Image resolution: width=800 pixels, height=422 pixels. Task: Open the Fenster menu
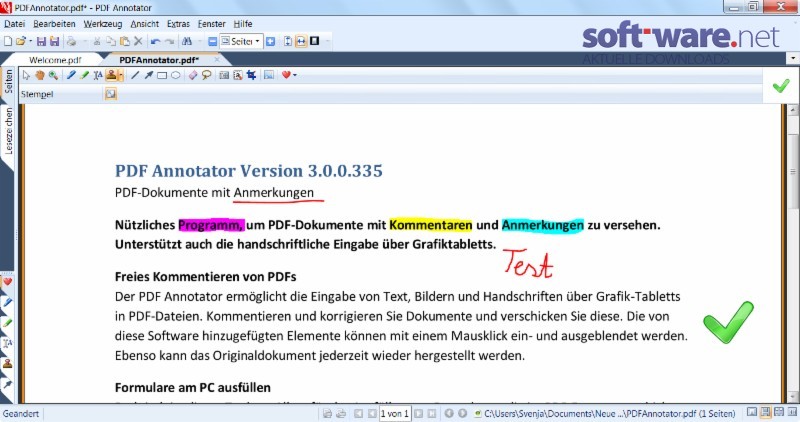(x=211, y=23)
